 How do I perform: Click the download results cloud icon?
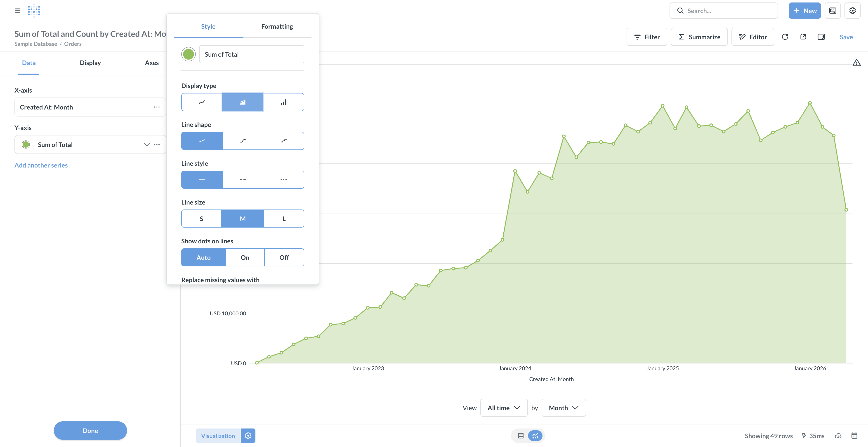[x=838, y=435]
